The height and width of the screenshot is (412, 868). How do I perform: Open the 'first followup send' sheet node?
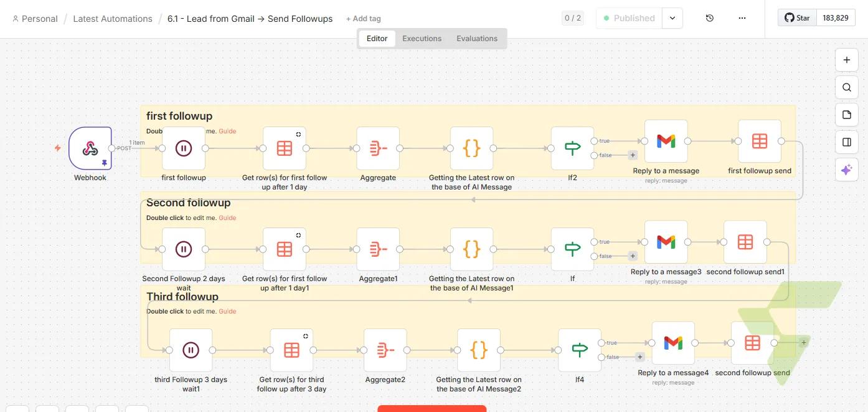coord(760,141)
